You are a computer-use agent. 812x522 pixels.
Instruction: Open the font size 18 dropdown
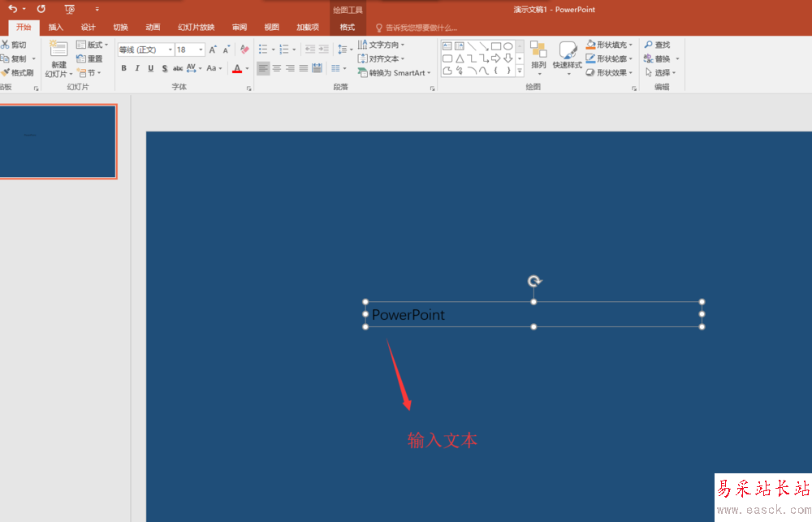tap(201, 50)
